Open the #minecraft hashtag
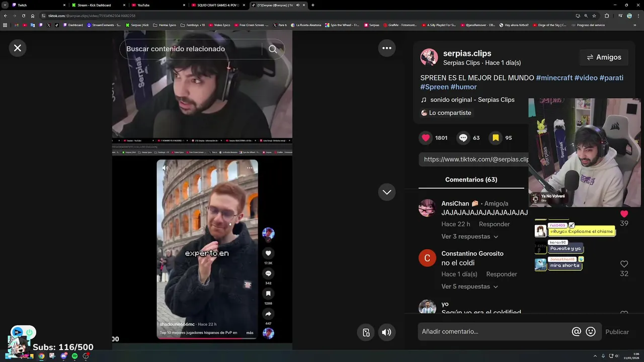 pos(554,78)
